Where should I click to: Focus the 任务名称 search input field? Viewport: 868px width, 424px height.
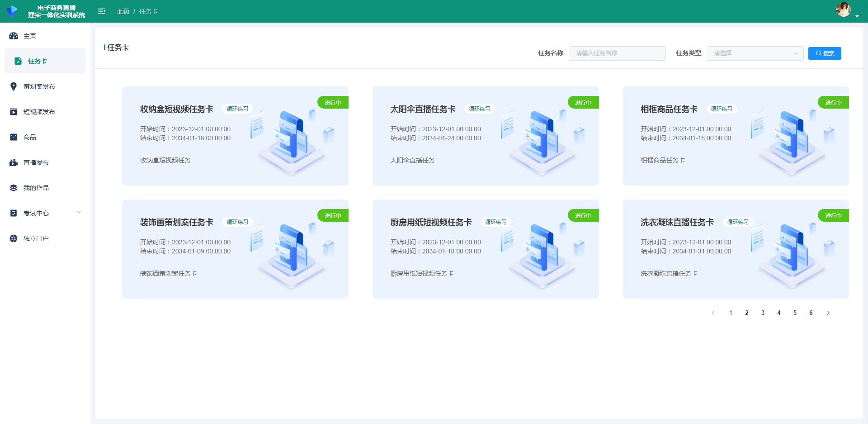point(617,53)
